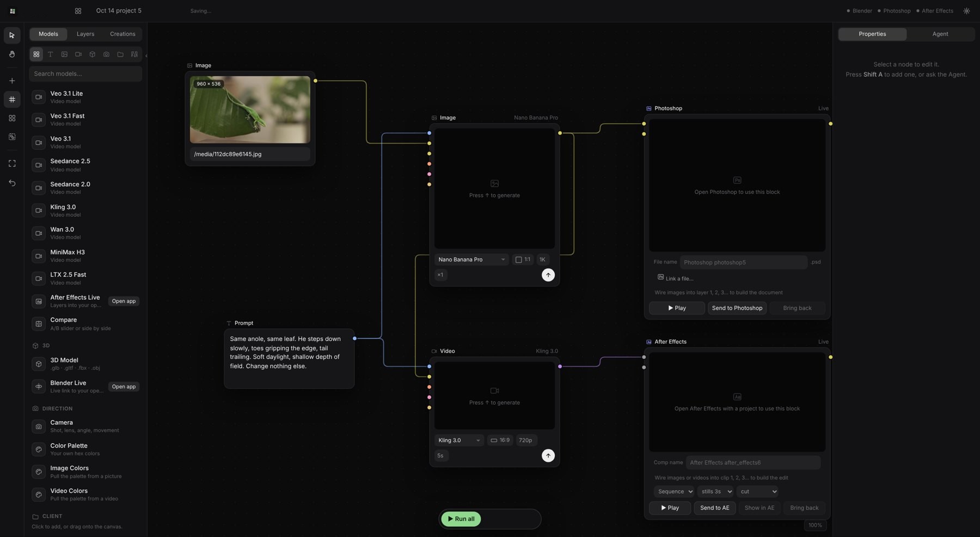Open the stills 3s dropdown

(x=715, y=492)
